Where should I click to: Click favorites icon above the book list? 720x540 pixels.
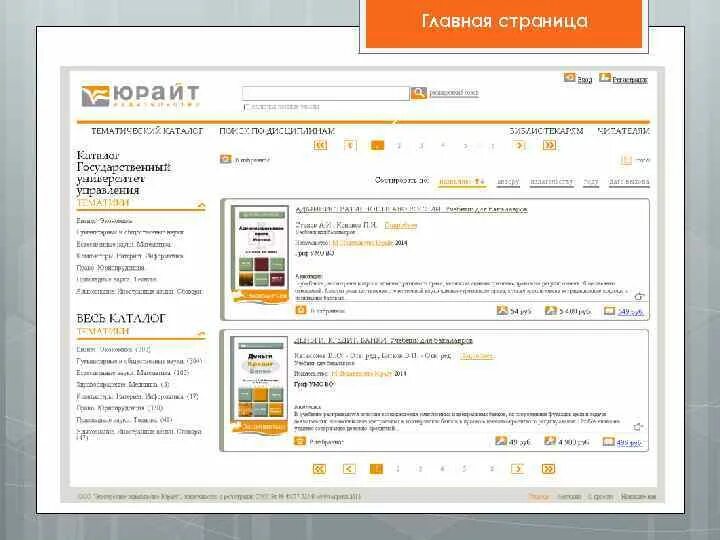tap(225, 159)
